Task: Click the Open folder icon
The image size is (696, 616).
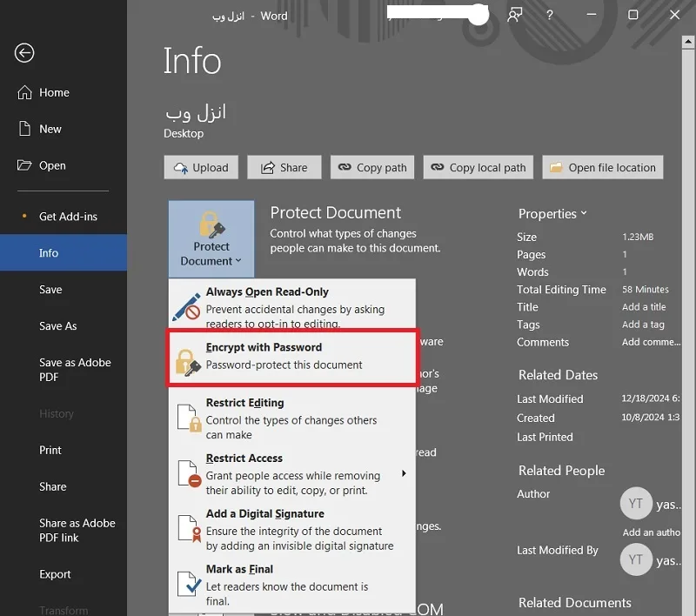Action: point(24,165)
